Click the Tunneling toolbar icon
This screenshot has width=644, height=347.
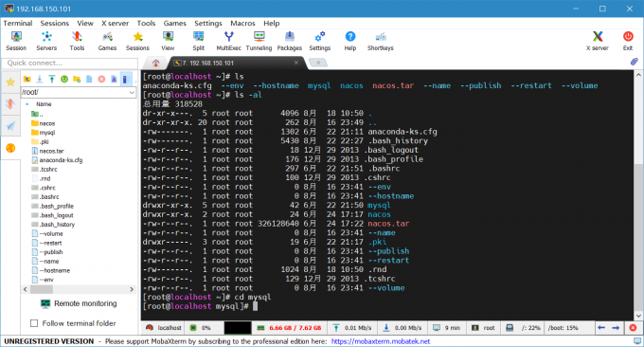pyautogui.click(x=259, y=41)
